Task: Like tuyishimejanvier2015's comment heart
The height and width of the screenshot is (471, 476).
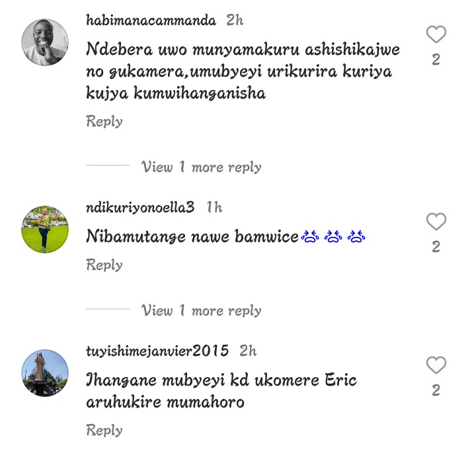Action: (436, 364)
